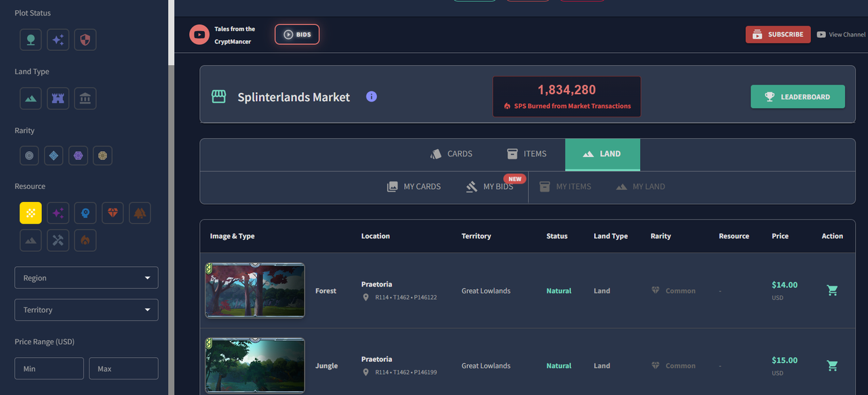868x395 pixels.
Task: Open the MY ITEMS tab
Action: pyautogui.click(x=565, y=186)
